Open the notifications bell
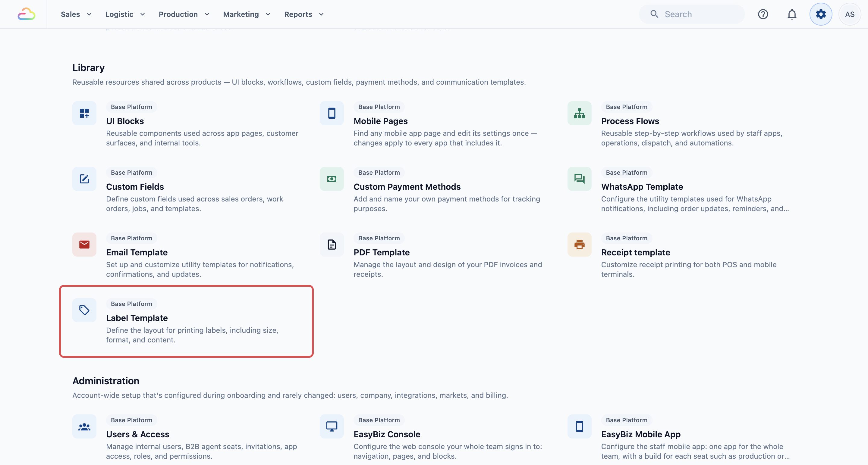 coord(792,14)
